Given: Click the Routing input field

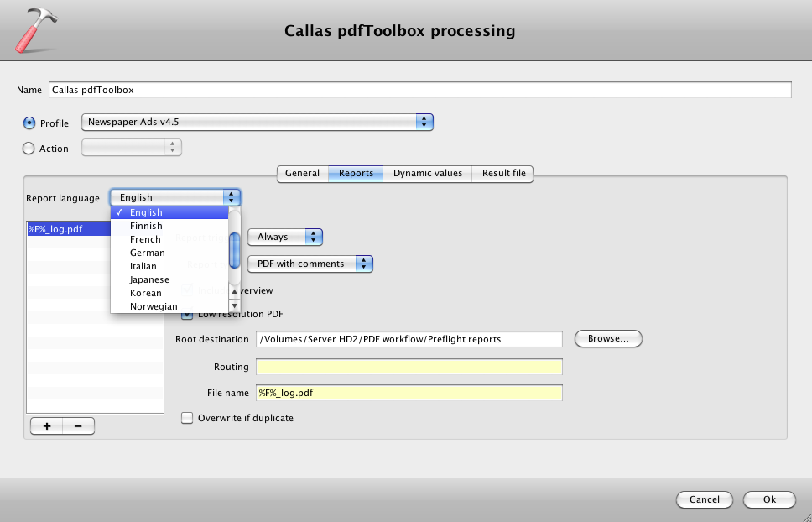Looking at the screenshot, I should coord(409,367).
